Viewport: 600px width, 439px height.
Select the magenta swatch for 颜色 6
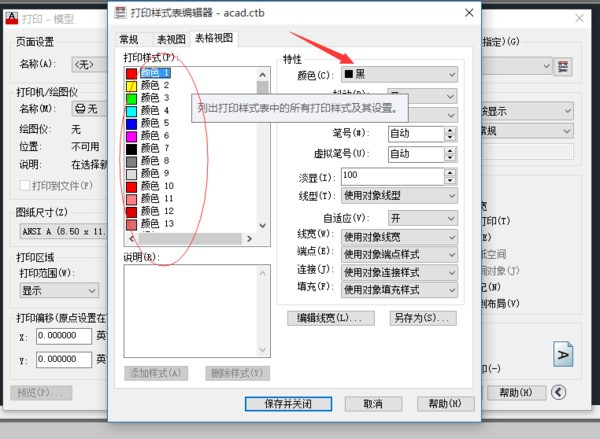point(132,136)
